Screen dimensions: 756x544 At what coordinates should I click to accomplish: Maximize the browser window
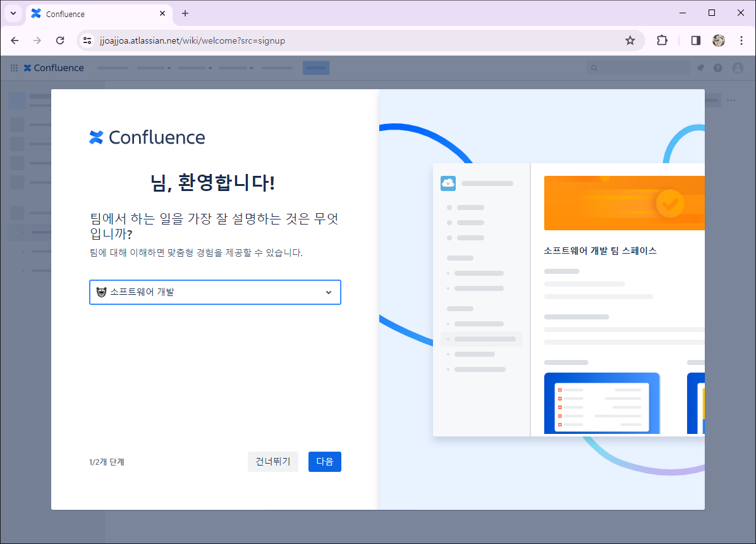[x=712, y=13]
